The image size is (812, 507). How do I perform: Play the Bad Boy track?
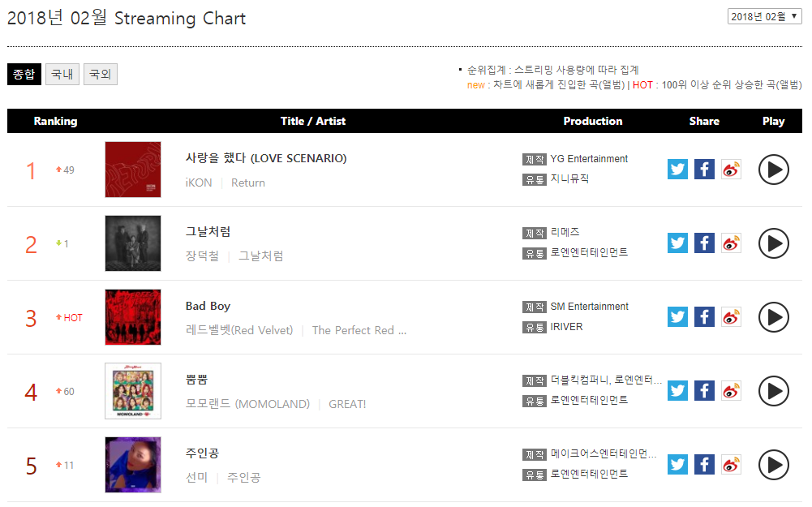[773, 317]
